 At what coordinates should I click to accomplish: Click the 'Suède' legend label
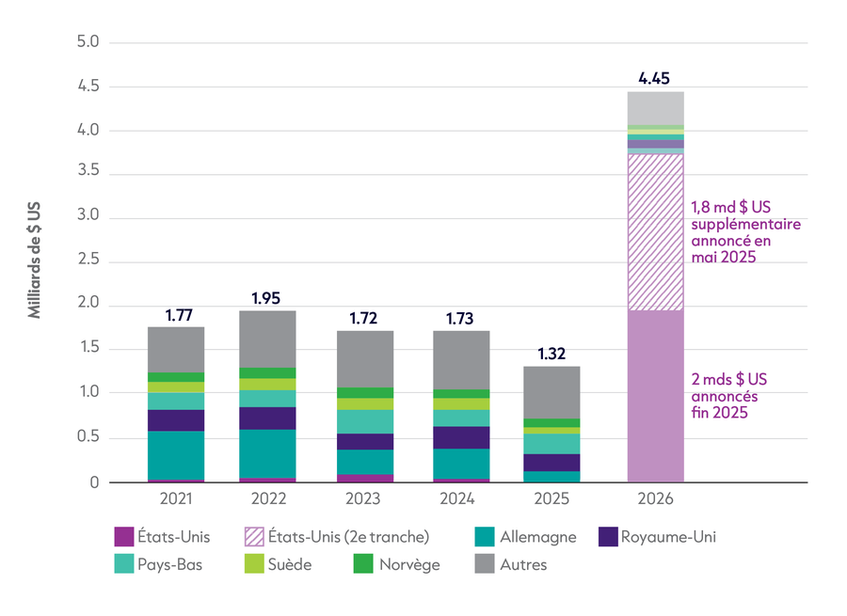[290, 564]
